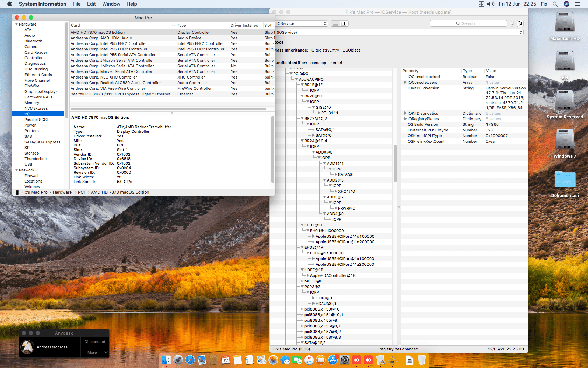Switch to column view in IORegistryExplorer toolbar
This screenshot has width=588, height=368.
[x=344, y=23]
